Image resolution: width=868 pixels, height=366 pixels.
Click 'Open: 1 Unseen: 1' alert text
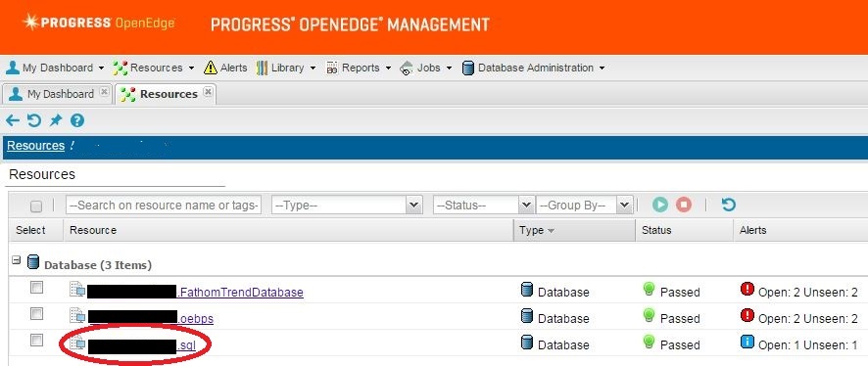pyautogui.click(x=807, y=345)
